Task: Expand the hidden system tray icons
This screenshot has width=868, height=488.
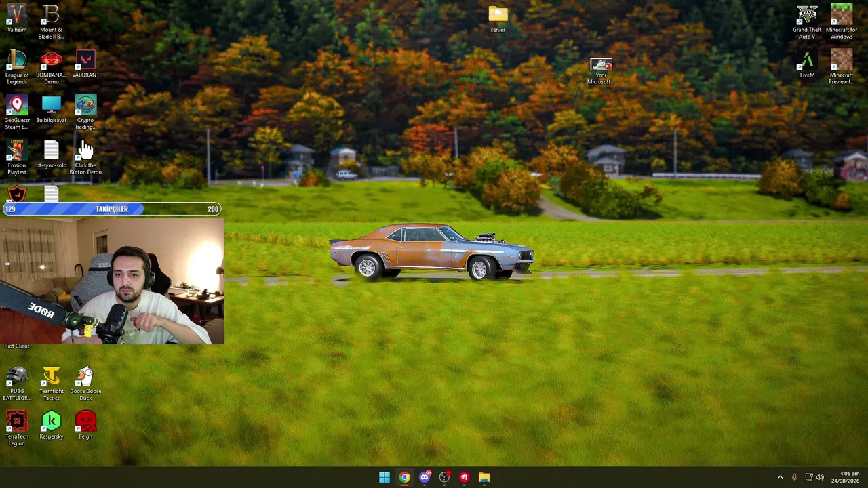Action: point(780,477)
